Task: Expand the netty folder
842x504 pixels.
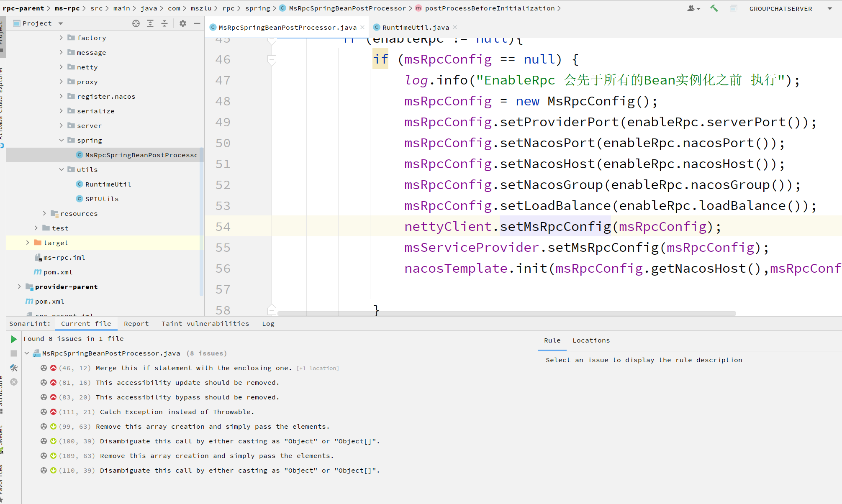Action: pos(61,67)
